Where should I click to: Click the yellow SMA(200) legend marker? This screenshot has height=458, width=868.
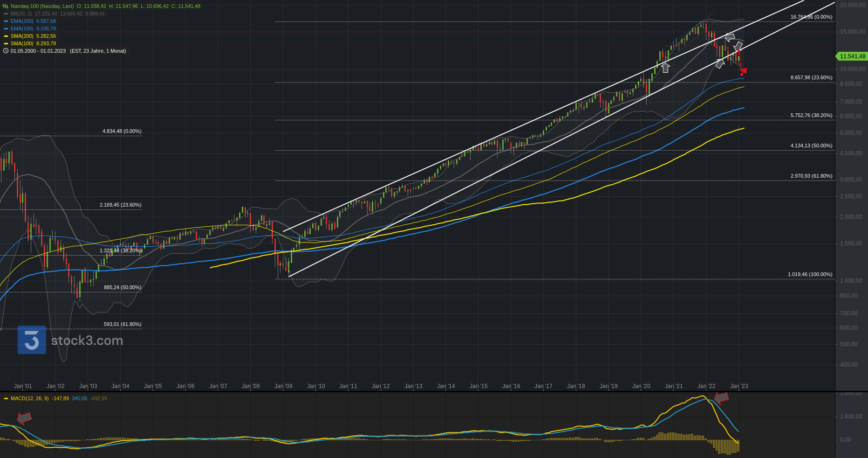[6, 36]
